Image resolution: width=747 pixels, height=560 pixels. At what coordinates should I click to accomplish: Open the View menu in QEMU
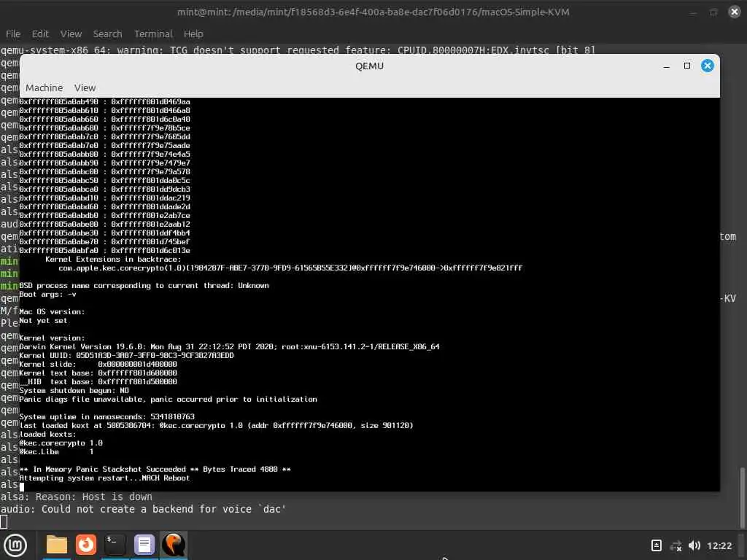click(x=85, y=87)
